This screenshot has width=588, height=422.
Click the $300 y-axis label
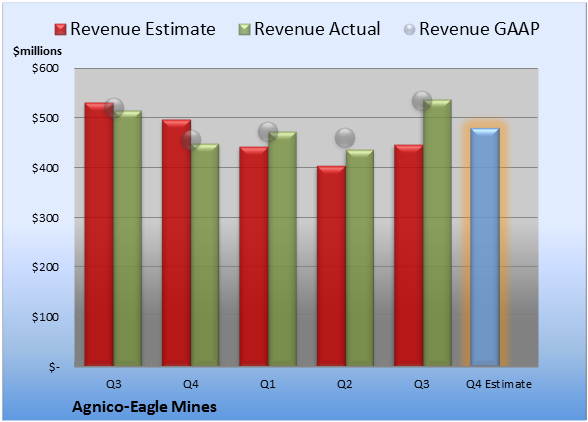pyautogui.click(x=45, y=218)
